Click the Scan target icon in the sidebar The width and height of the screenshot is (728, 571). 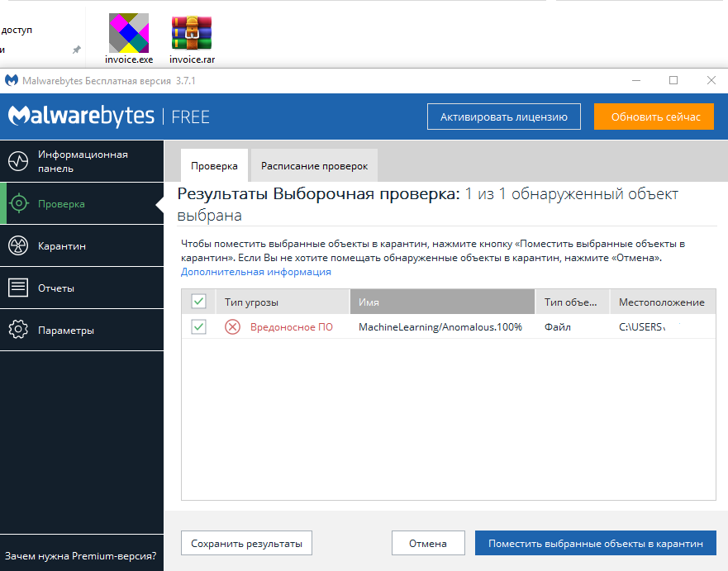coord(19,203)
